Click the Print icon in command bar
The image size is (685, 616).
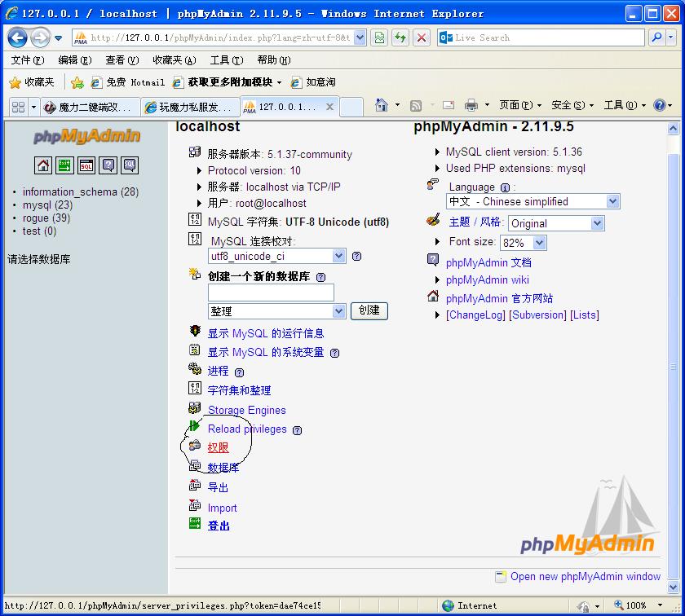(471, 105)
